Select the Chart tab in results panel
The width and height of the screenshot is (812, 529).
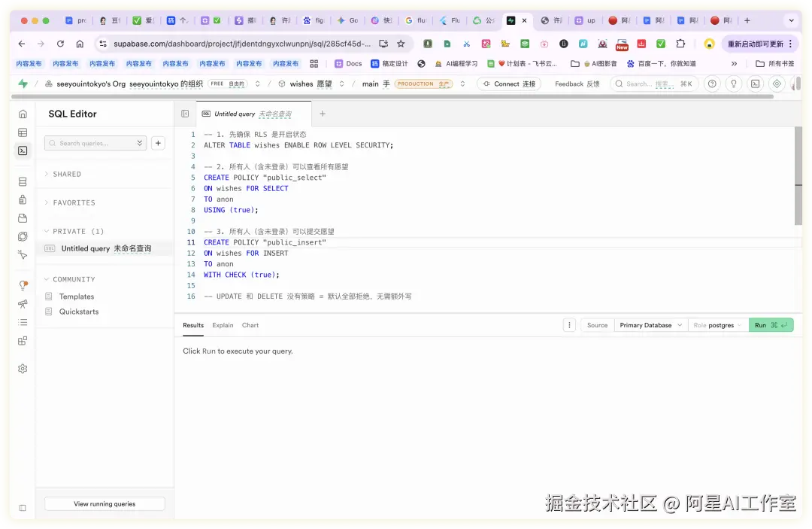point(250,325)
